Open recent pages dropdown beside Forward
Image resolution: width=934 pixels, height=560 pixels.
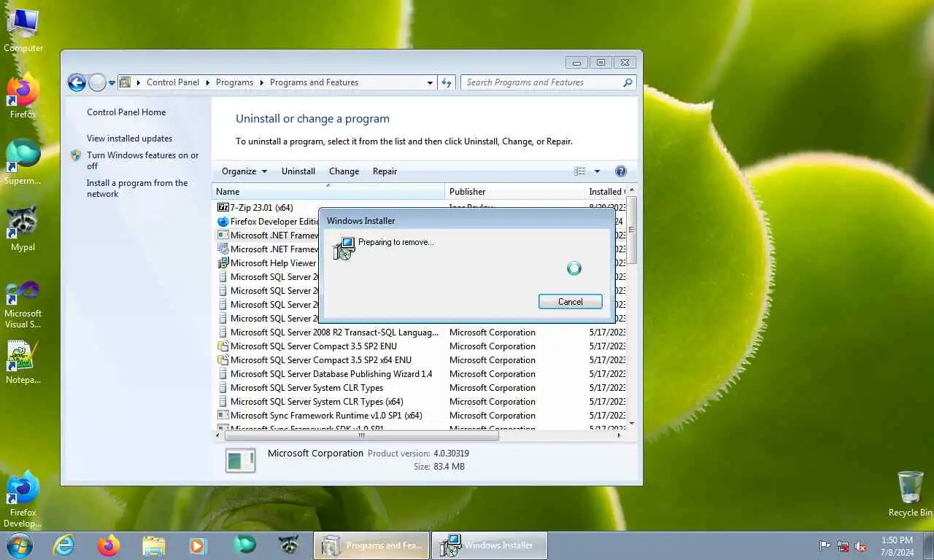tap(112, 83)
